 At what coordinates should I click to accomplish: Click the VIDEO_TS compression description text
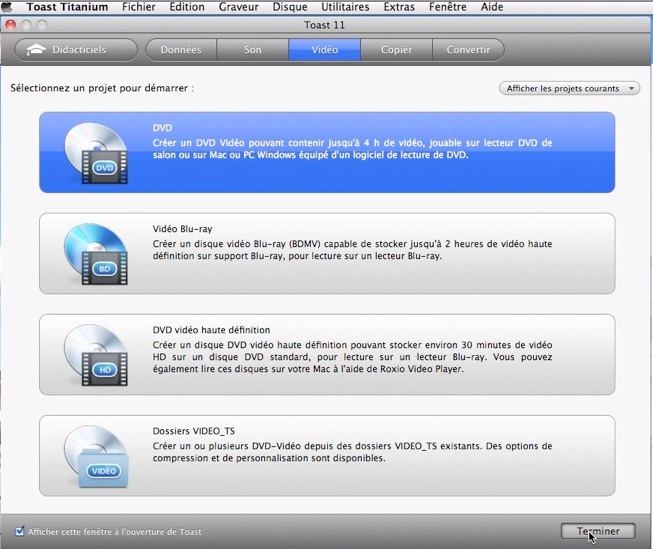(x=352, y=452)
